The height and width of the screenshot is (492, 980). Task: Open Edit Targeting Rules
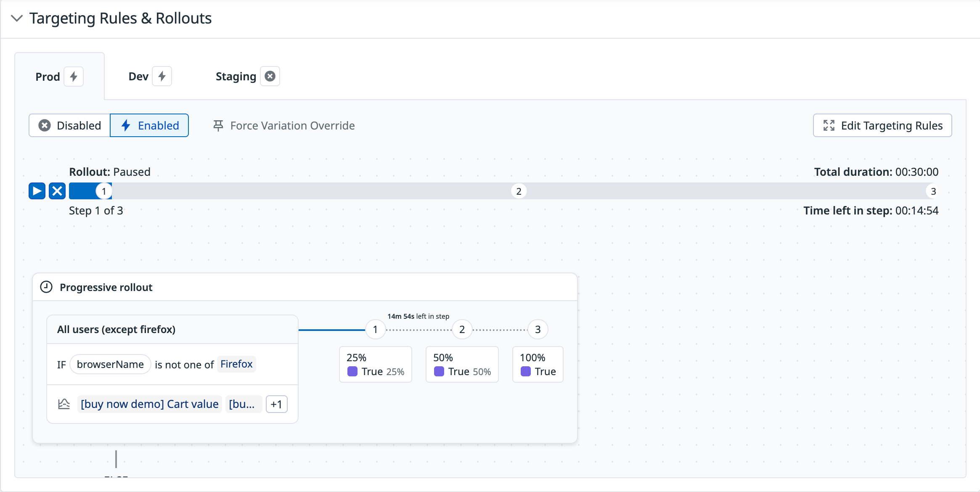coord(882,125)
